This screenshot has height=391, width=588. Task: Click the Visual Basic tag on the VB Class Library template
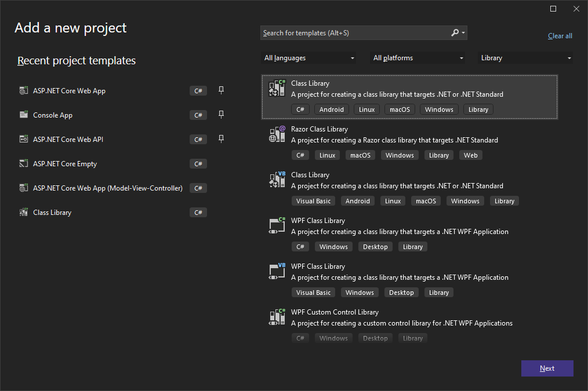314,201
